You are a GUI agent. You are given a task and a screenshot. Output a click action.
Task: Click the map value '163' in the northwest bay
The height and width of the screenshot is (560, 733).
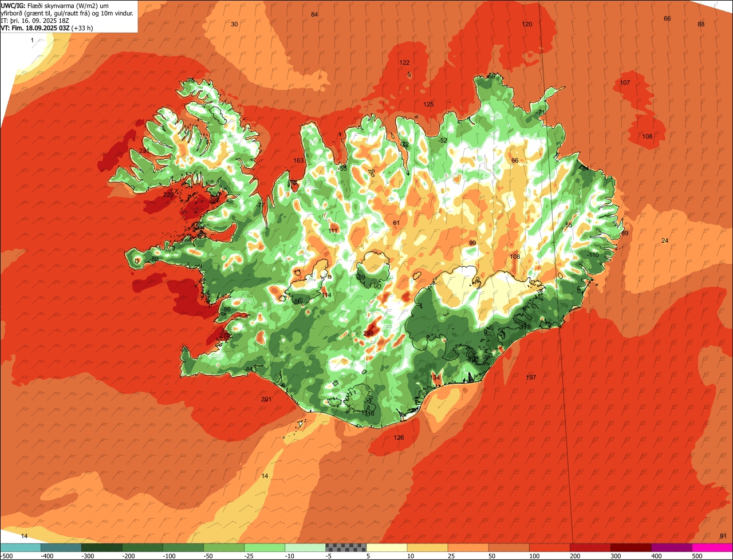pos(298,161)
